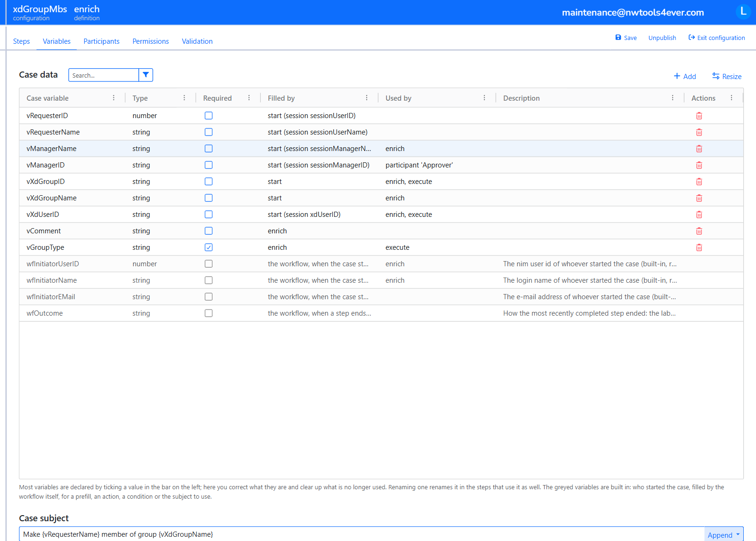Check Required for vRequesterName
This screenshot has width=756, height=541.
[209, 132]
